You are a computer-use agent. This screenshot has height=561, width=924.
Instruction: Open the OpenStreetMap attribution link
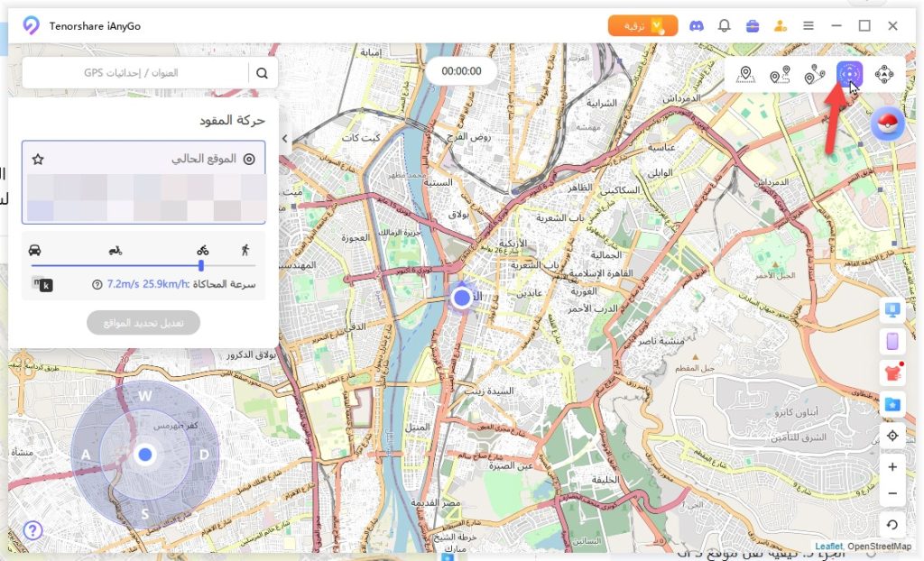coord(879,547)
